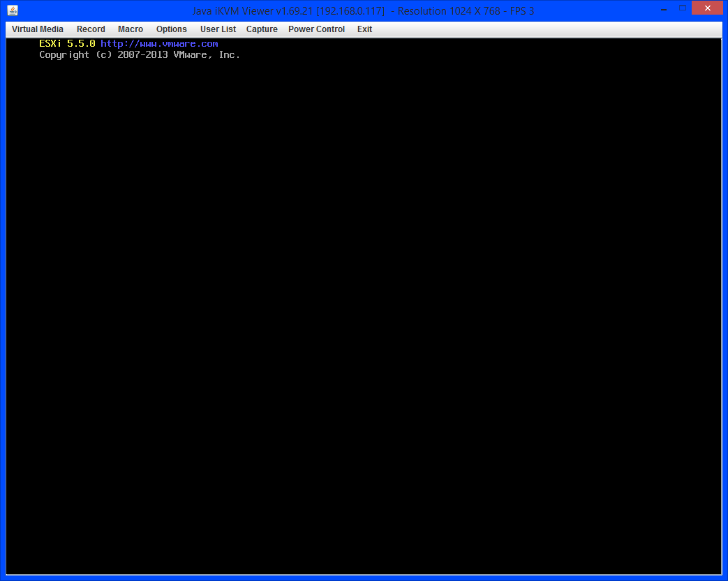Open the Capture menu
Image resolution: width=728 pixels, height=581 pixels.
click(262, 29)
